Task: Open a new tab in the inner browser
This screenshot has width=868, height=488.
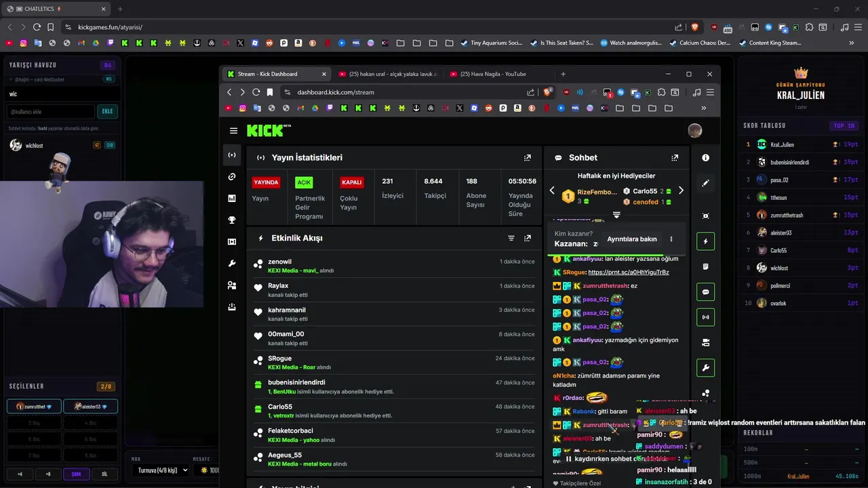Action: click(563, 74)
